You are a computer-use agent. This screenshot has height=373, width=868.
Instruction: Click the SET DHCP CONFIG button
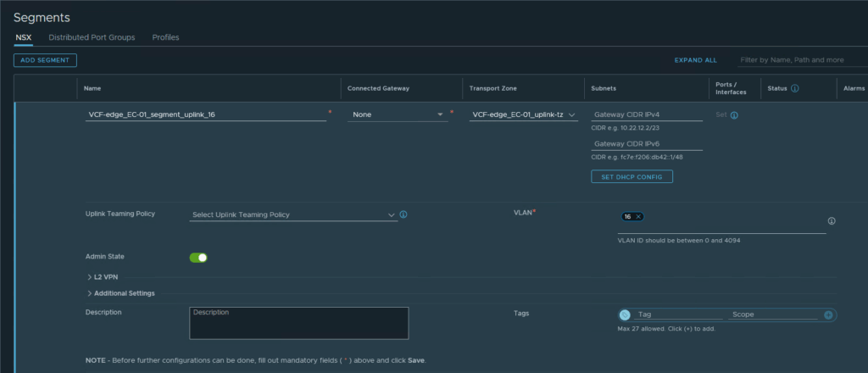[632, 176]
